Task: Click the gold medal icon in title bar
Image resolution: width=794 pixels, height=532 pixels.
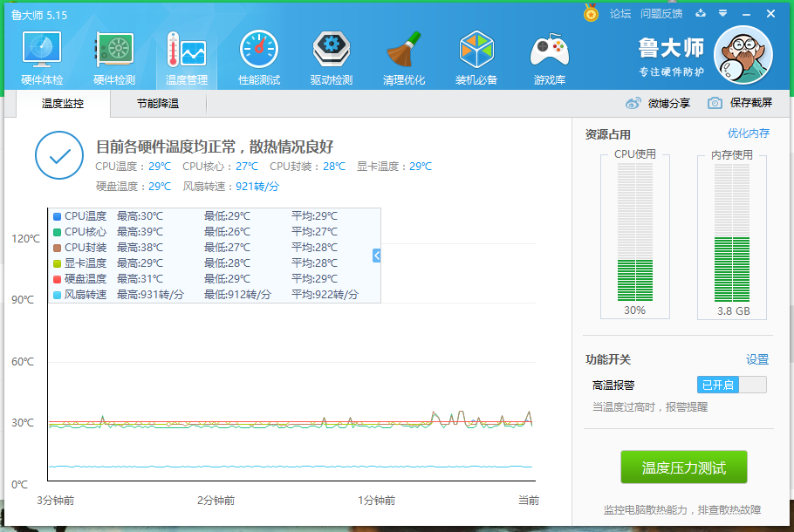Action: (591, 13)
